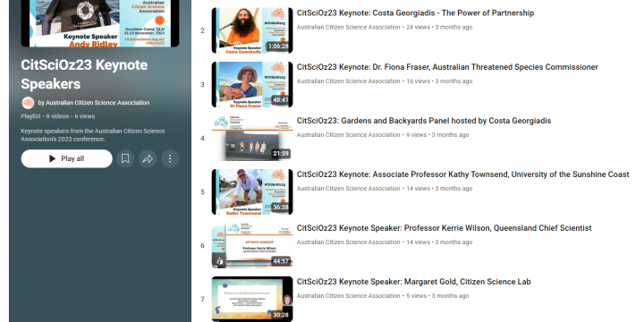Click Play all button
The width and height of the screenshot is (644, 322).
[x=66, y=158]
